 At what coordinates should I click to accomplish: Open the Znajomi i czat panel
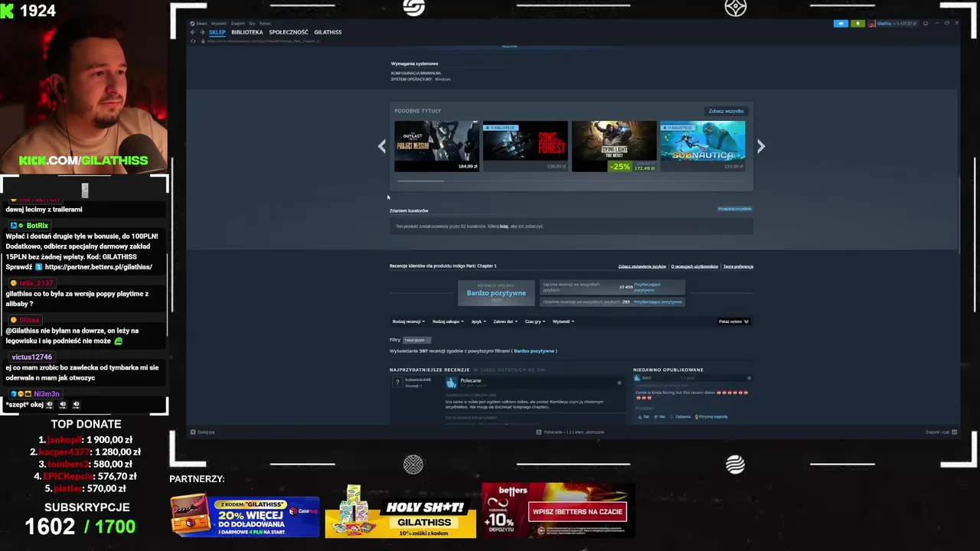point(941,432)
